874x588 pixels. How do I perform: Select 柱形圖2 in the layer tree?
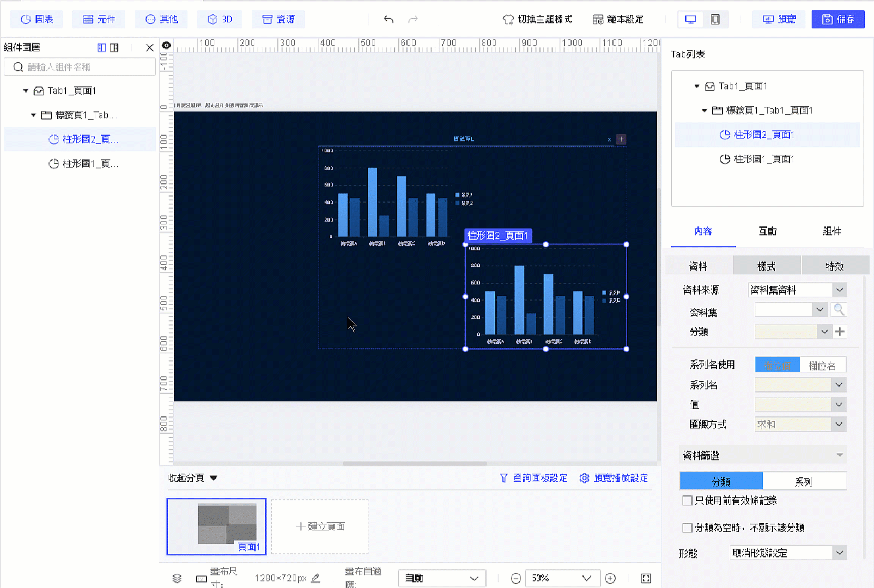[80, 139]
